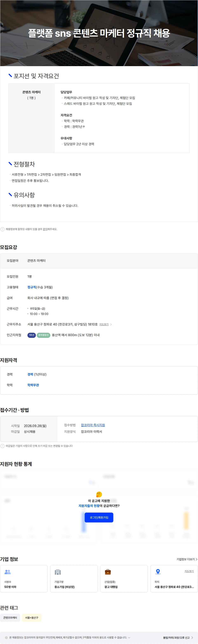
Task: Click 서류전형 > 1차면접 hiring process line
Action: tap(46, 174)
